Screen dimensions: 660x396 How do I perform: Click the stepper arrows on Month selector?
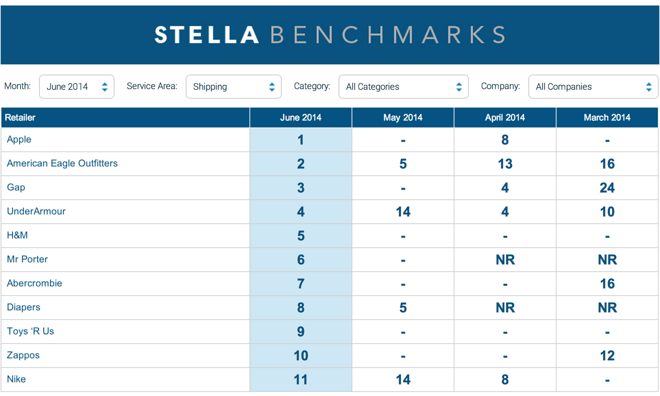(x=104, y=87)
